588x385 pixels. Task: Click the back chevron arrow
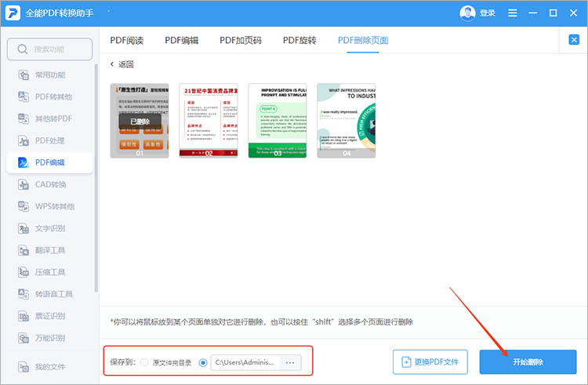(112, 64)
